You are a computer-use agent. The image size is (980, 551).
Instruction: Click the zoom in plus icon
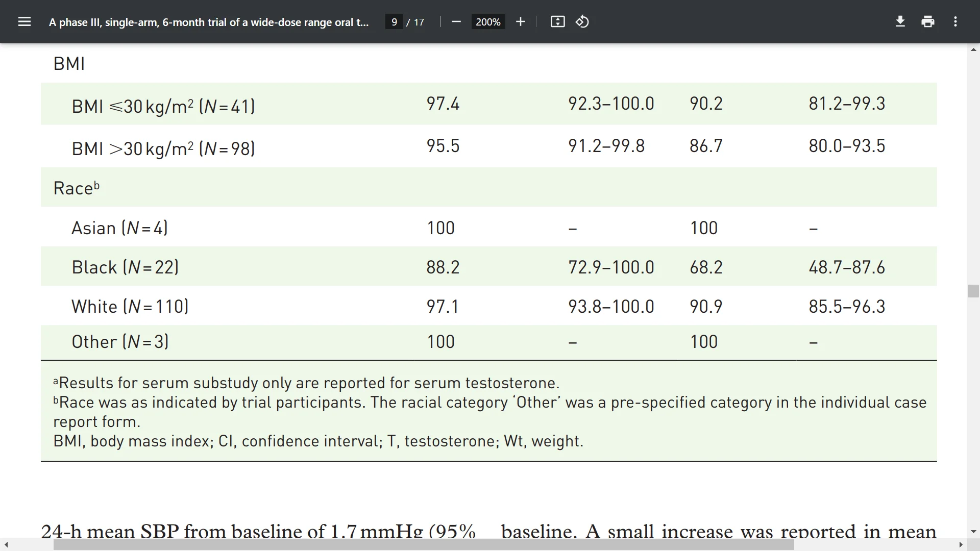[521, 21]
